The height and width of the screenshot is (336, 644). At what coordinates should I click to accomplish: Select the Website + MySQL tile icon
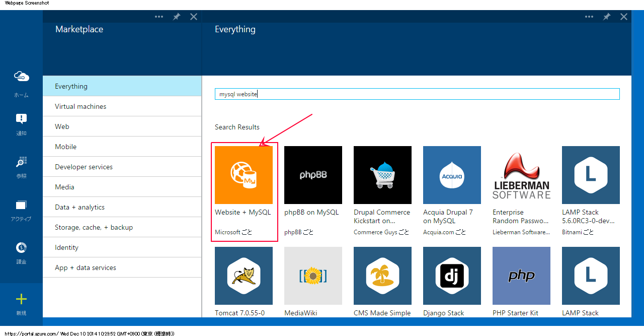tap(244, 175)
